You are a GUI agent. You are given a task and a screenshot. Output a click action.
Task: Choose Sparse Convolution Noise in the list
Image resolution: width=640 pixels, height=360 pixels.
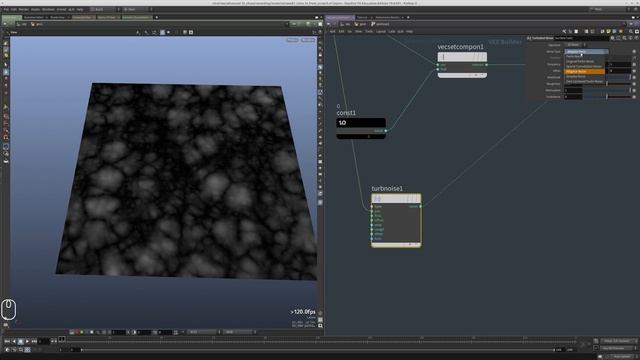coord(584,66)
